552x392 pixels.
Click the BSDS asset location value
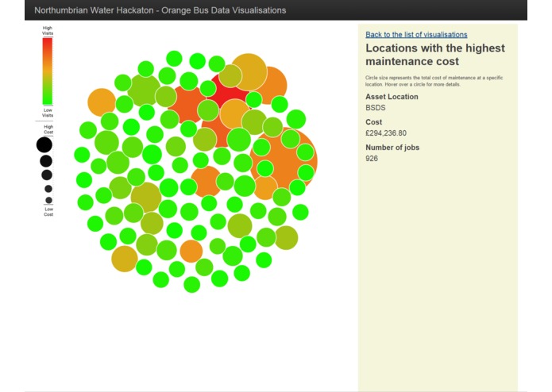click(375, 108)
